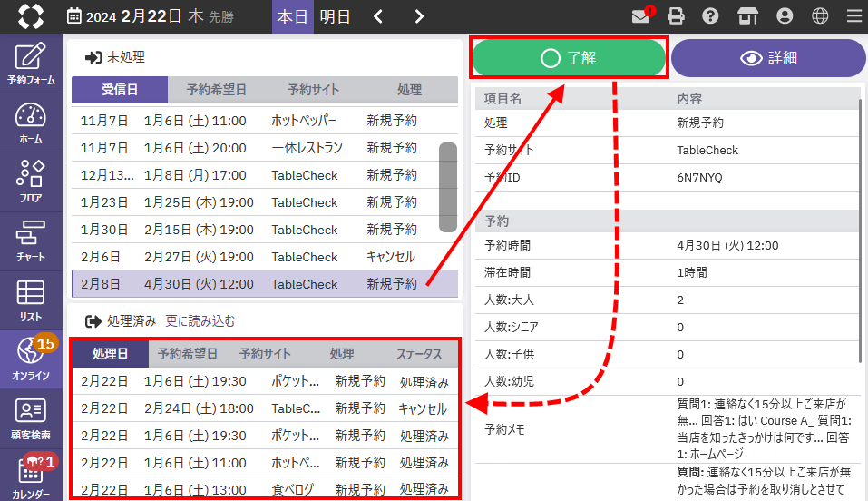Go to next day with right chevron
The height and width of the screenshot is (501, 868).
[418, 16]
